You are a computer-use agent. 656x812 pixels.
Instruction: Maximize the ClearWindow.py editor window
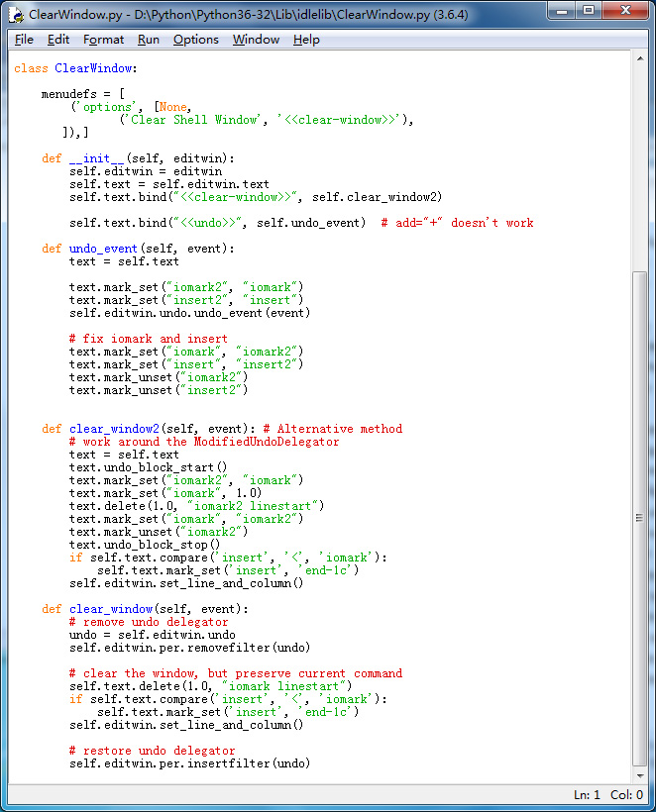(x=589, y=11)
